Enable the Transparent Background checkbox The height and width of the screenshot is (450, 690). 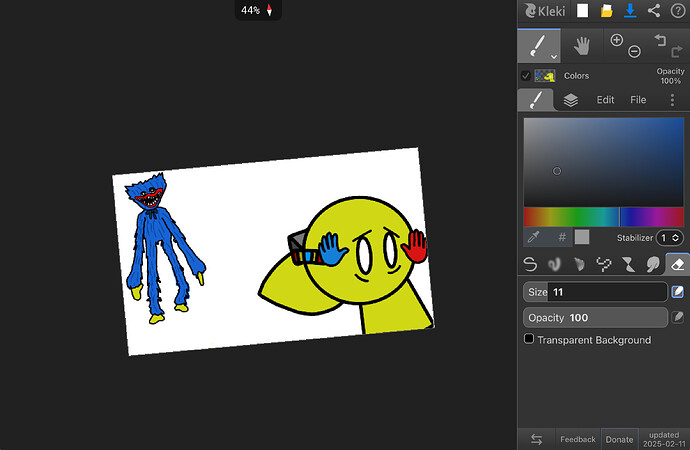[x=529, y=339]
